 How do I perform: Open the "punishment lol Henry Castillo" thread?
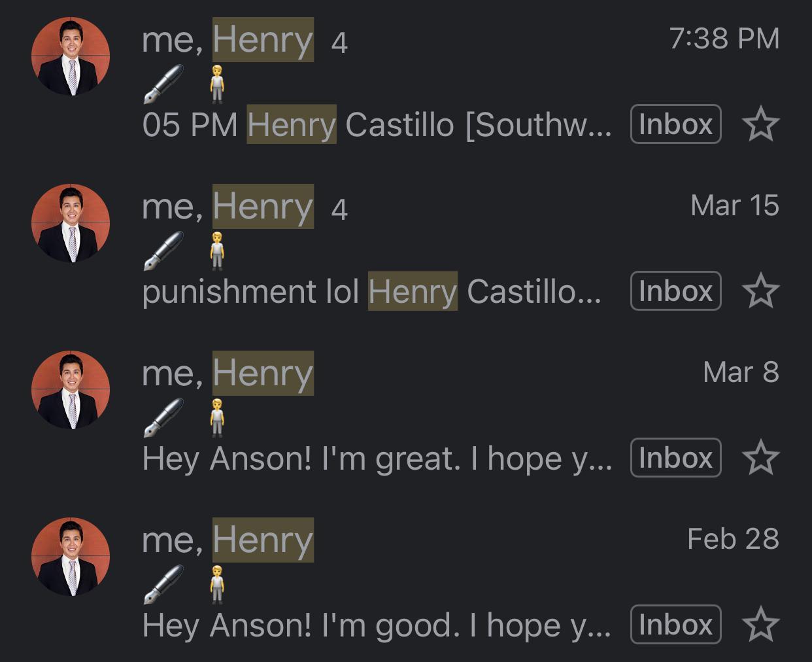pos(371,291)
